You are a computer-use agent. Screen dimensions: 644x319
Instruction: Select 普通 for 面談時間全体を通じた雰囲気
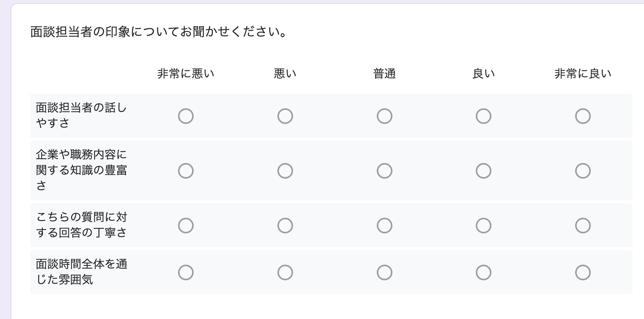click(x=385, y=272)
